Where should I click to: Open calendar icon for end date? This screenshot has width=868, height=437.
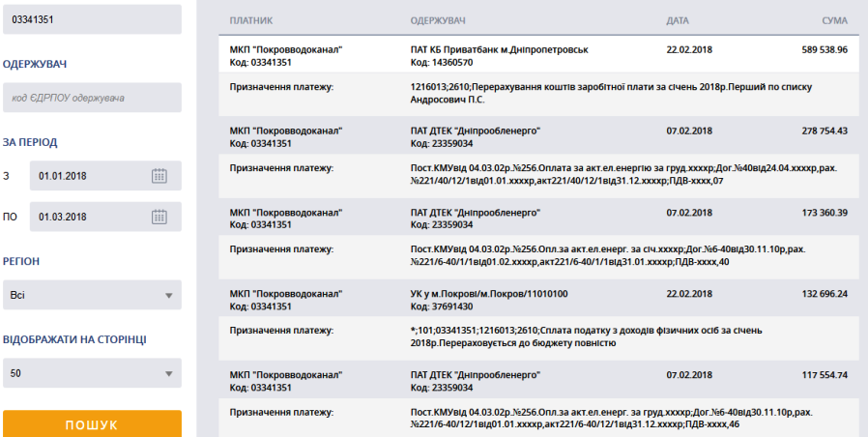tap(160, 217)
